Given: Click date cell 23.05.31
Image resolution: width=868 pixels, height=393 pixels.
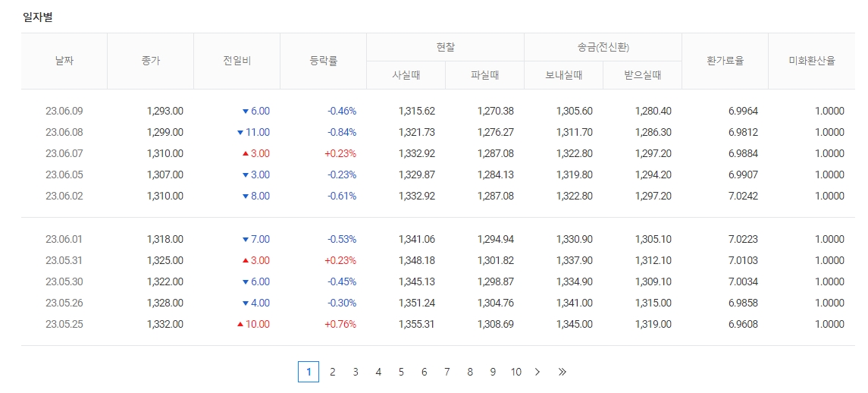Looking at the screenshot, I should coord(64,260).
